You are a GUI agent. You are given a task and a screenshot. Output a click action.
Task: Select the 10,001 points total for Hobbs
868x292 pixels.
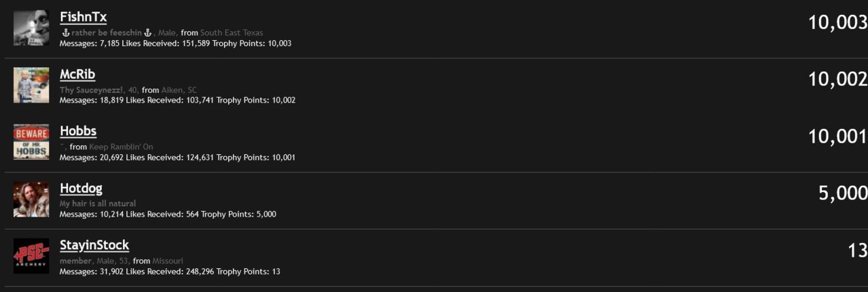(x=837, y=136)
